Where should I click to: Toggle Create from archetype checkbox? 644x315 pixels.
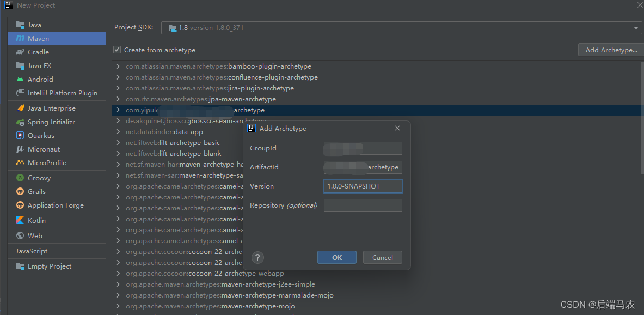(117, 50)
